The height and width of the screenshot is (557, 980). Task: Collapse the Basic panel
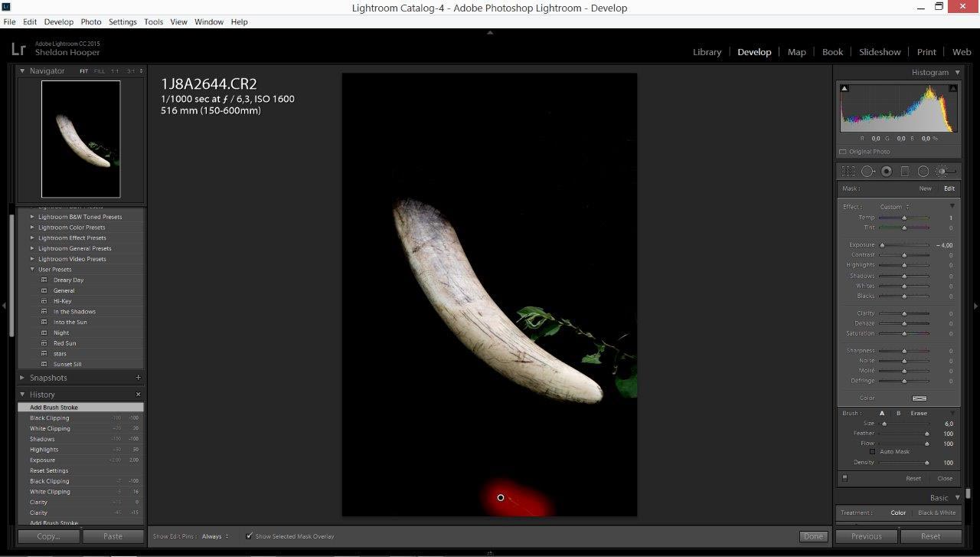click(957, 497)
